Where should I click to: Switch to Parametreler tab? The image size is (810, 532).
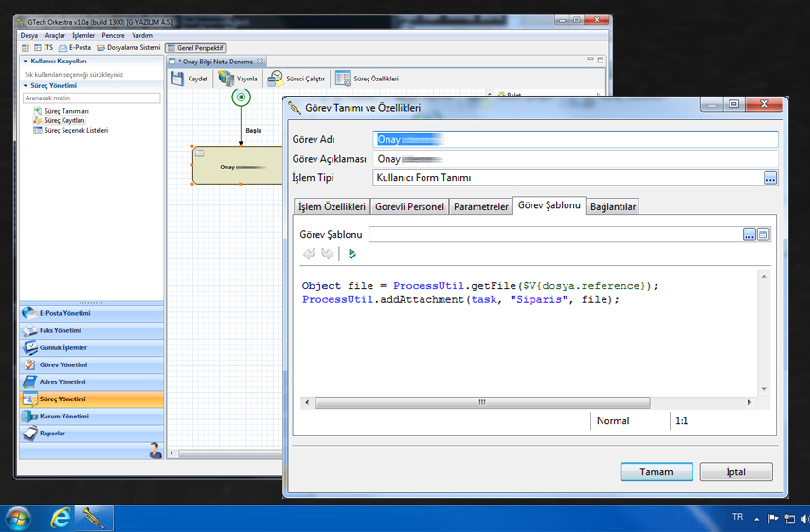pyautogui.click(x=480, y=206)
